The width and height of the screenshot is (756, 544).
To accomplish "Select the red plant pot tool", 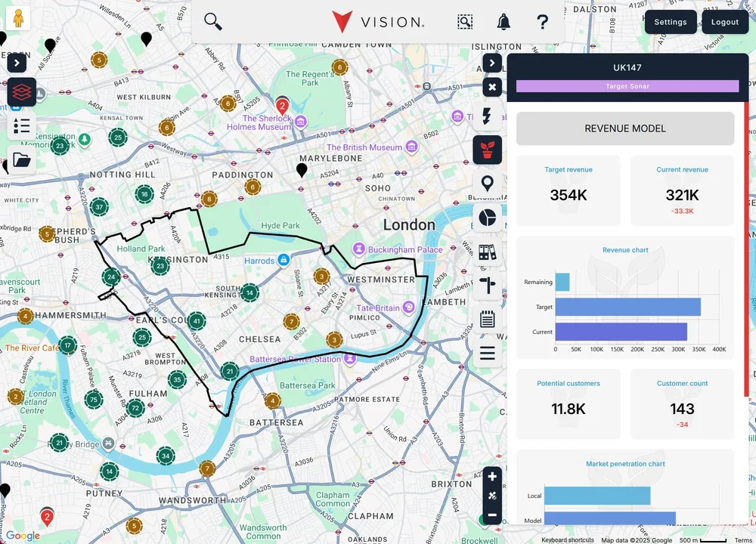I will click(488, 150).
